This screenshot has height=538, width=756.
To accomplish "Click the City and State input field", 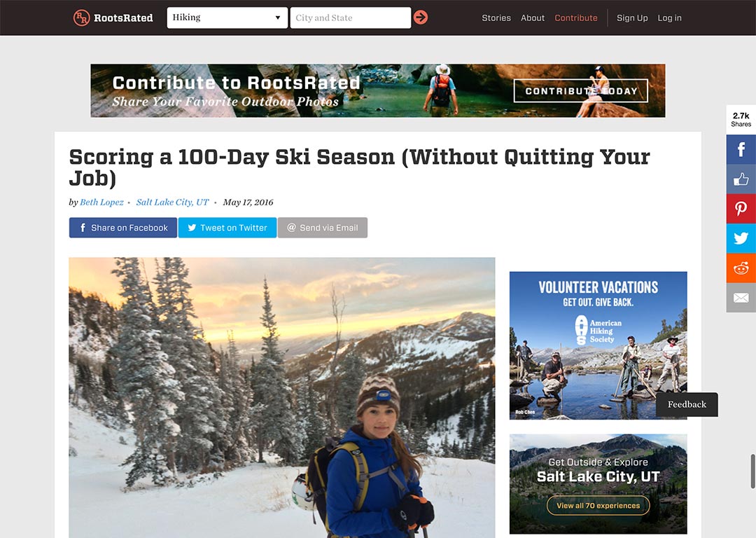I will (x=351, y=18).
